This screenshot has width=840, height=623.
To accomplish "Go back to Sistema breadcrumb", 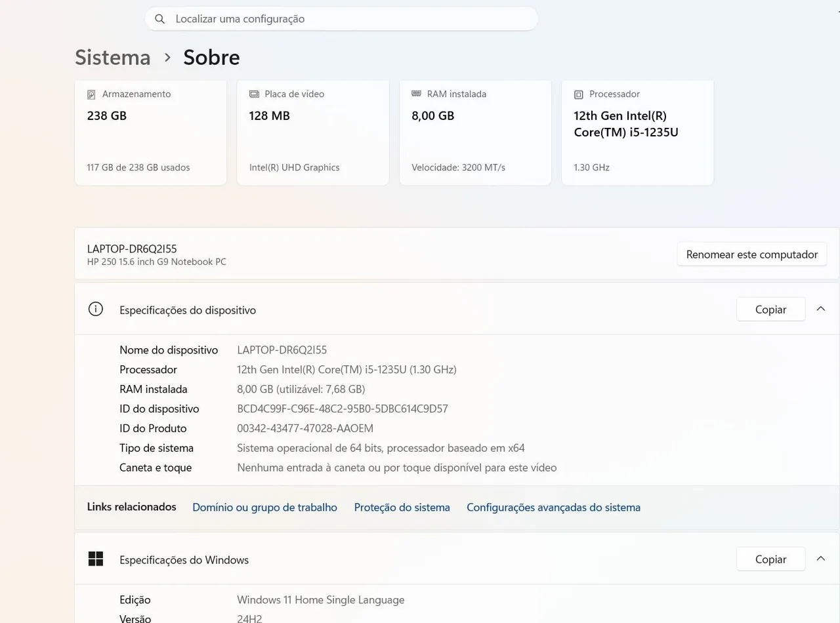I will point(113,57).
